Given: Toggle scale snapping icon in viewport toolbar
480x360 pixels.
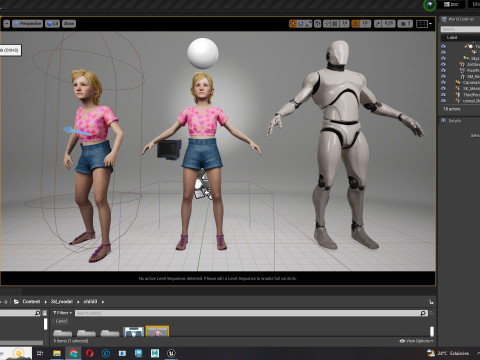Looking at the screenshot, I should (x=378, y=24).
